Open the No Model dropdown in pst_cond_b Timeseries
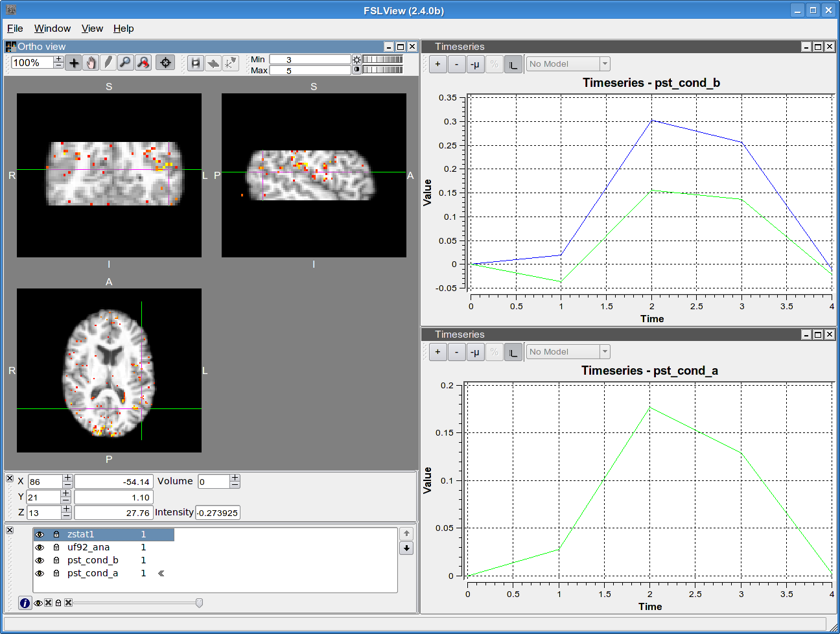 pyautogui.click(x=568, y=64)
